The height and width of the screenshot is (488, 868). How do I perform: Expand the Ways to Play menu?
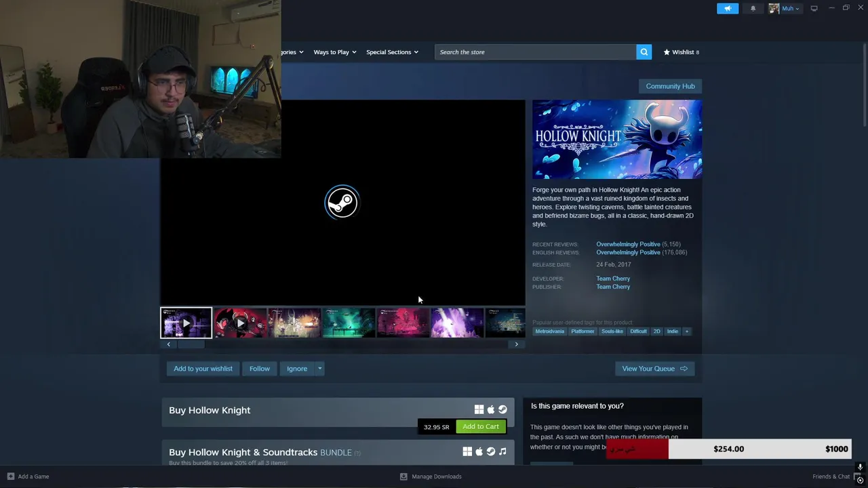pos(334,52)
